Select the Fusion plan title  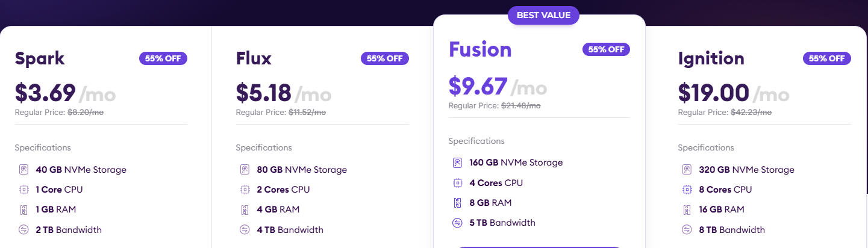coord(480,49)
